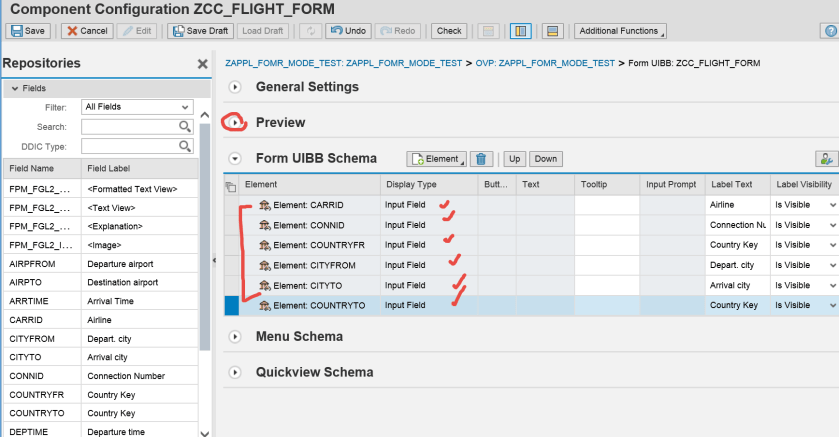
Task: Click the DDIC Type input field
Action: tap(130, 146)
